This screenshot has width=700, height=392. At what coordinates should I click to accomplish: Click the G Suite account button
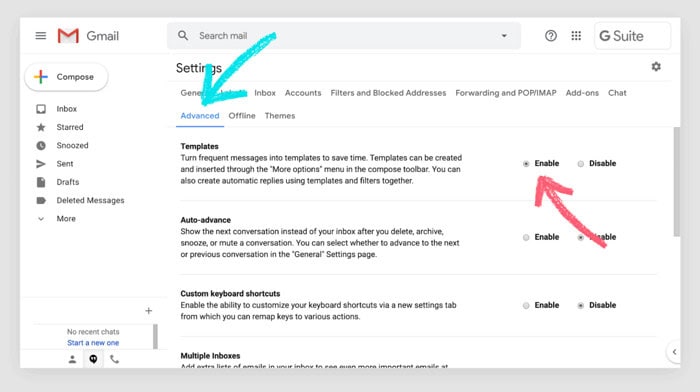[x=632, y=36]
